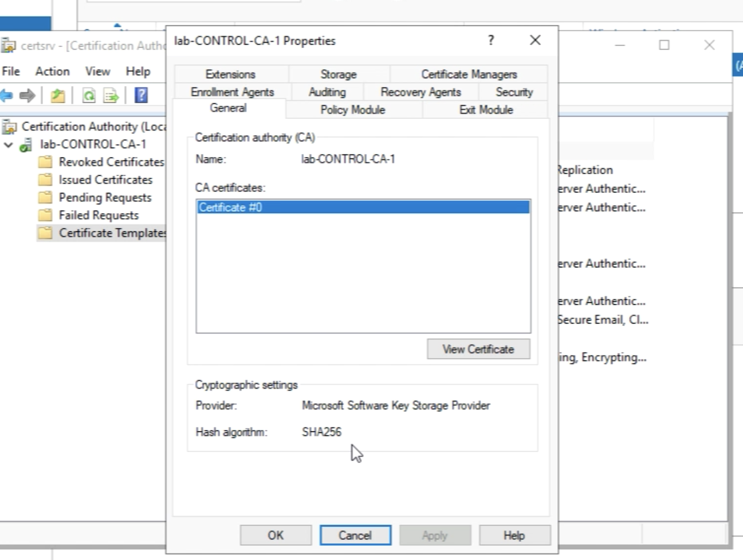Select Pending Requests in the tree

click(105, 197)
